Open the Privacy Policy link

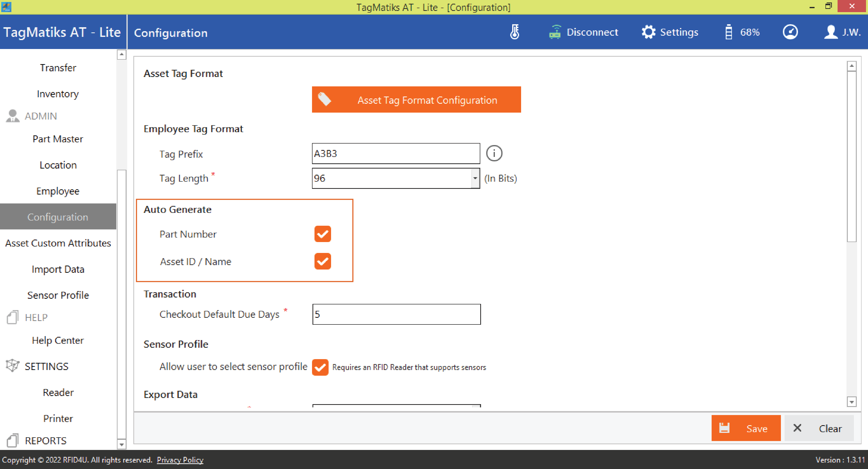click(x=180, y=460)
